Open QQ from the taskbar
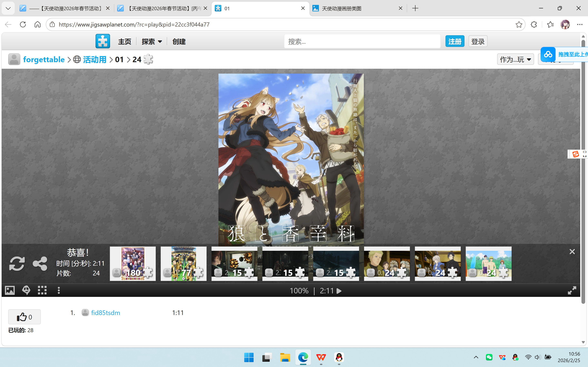This screenshot has height=367, width=588. point(339,357)
